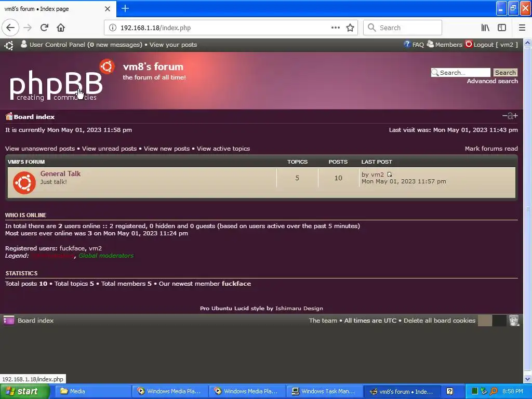Log out of vm2 account
Screen dimensions: 532x399
[x=496, y=45]
